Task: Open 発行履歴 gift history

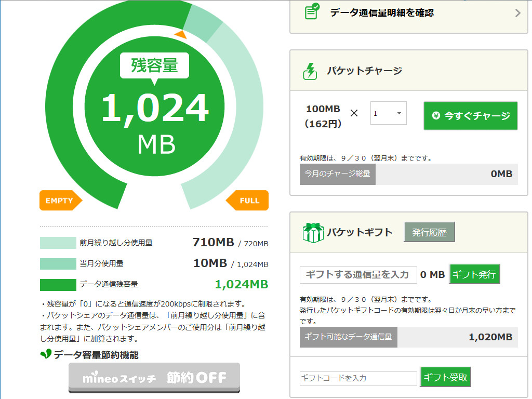Action: pyautogui.click(x=429, y=232)
